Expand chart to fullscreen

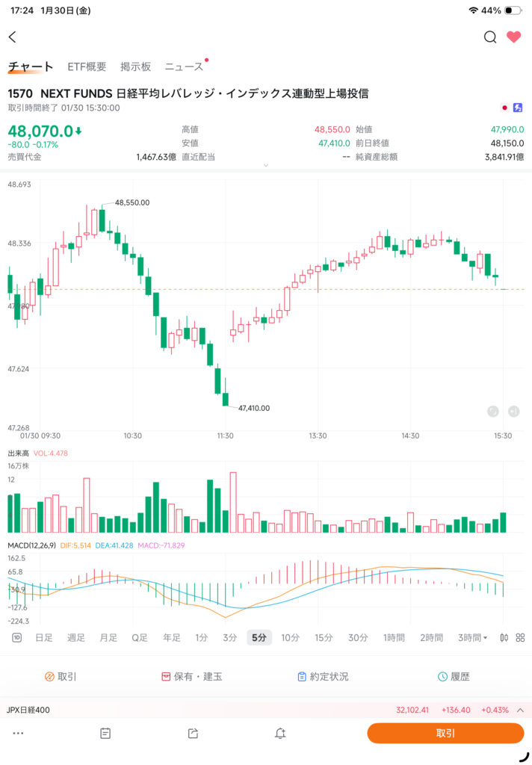(492, 411)
